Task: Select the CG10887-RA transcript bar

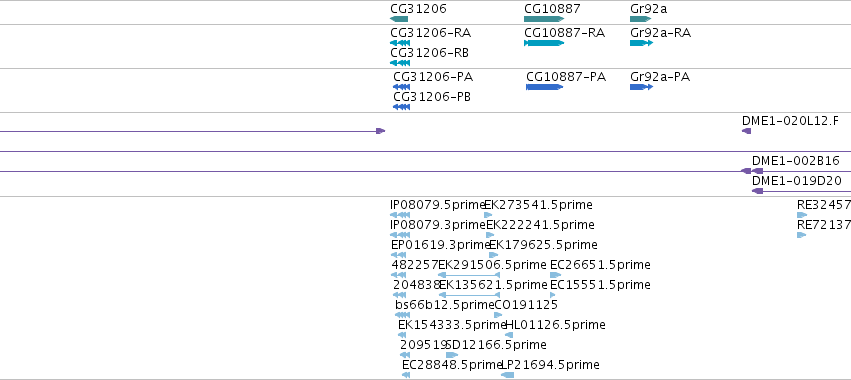Action: (544, 43)
